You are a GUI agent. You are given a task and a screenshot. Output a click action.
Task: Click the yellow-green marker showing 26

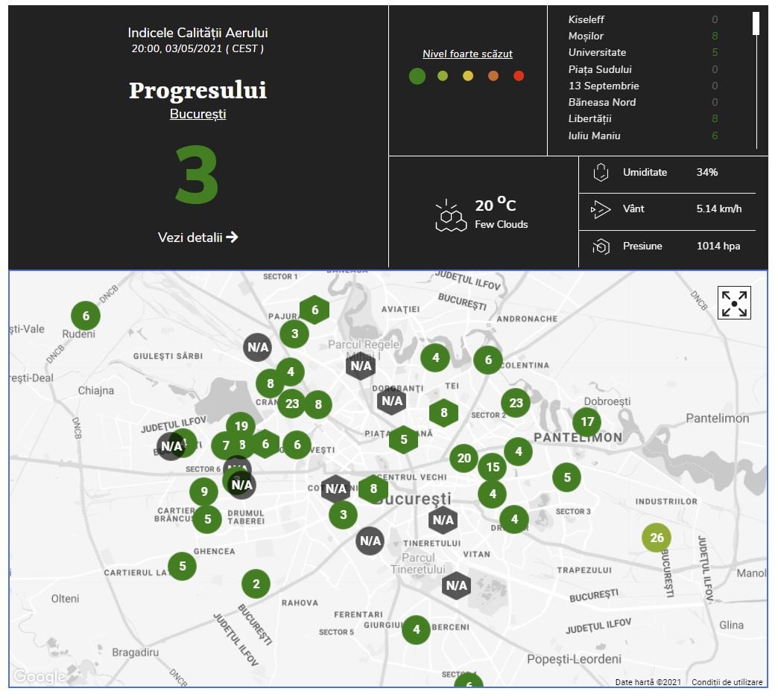657,538
